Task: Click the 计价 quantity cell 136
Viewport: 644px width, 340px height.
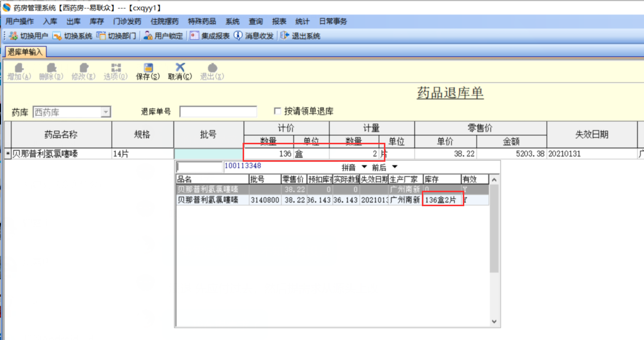Action: (x=269, y=154)
